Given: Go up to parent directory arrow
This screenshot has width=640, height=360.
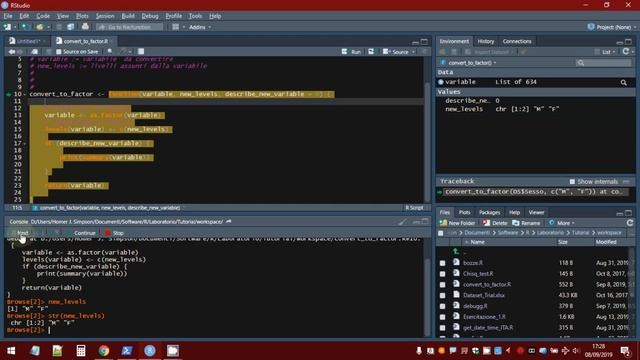Looking at the screenshot, I should tap(456, 252).
